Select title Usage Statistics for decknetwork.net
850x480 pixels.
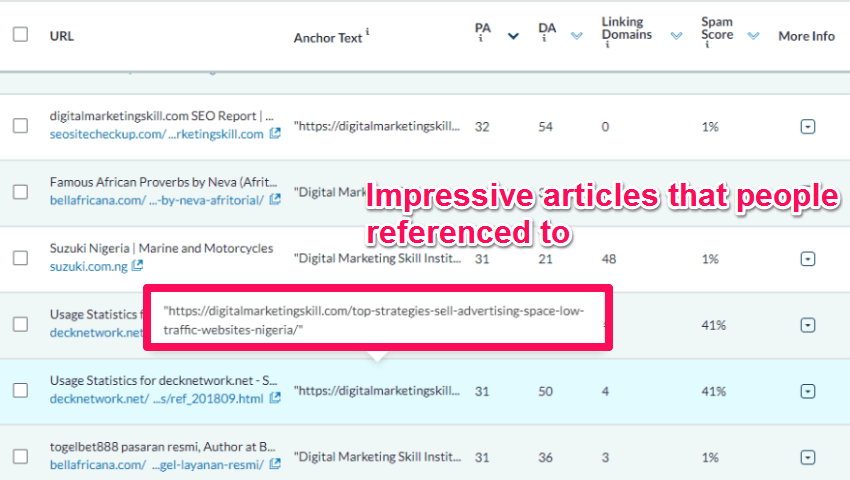[x=163, y=380]
